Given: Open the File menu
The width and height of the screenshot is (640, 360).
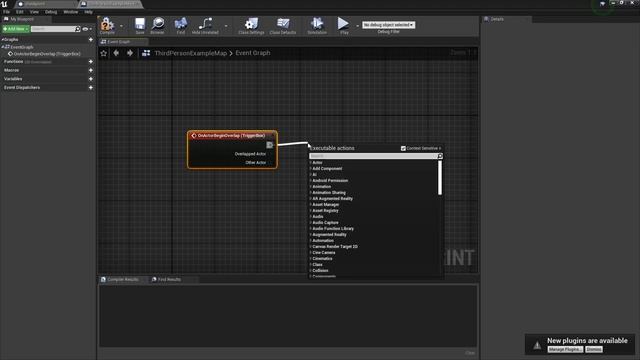Looking at the screenshot, I should click(7, 12).
